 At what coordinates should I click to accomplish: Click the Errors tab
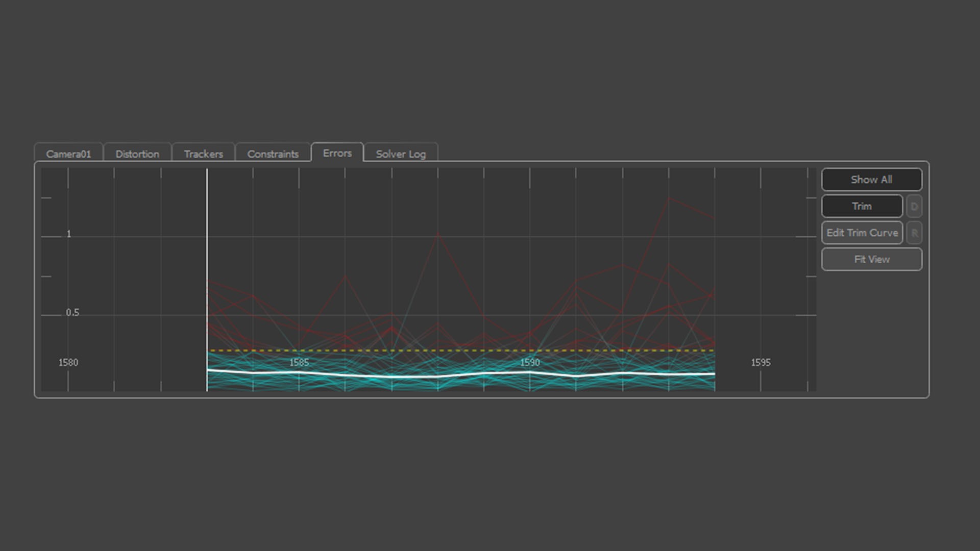tap(337, 153)
